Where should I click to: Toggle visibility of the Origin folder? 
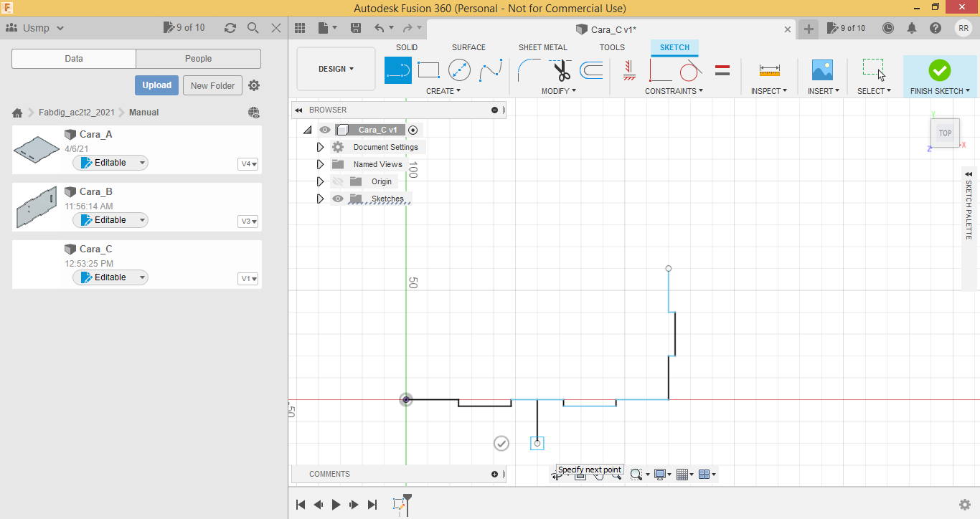point(338,181)
